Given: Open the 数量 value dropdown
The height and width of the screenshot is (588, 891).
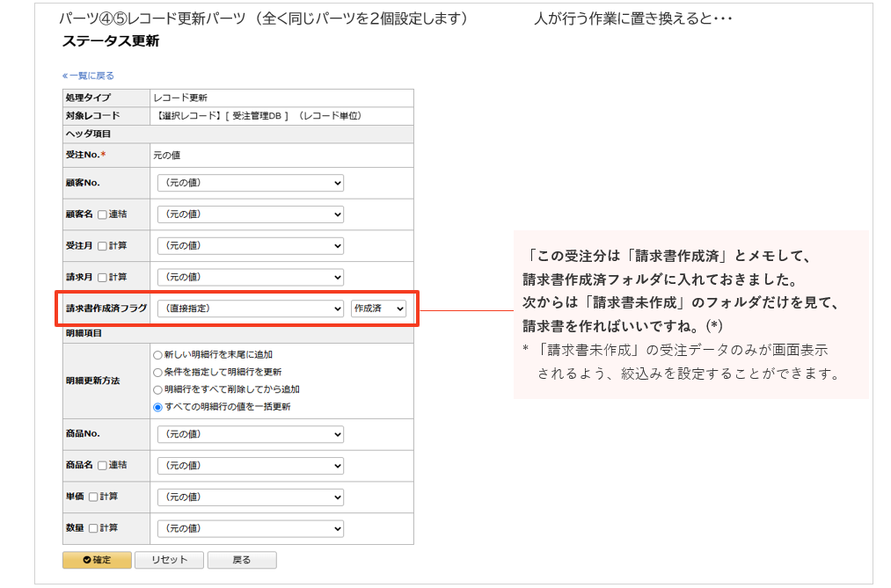Looking at the screenshot, I should pyautogui.click(x=249, y=528).
